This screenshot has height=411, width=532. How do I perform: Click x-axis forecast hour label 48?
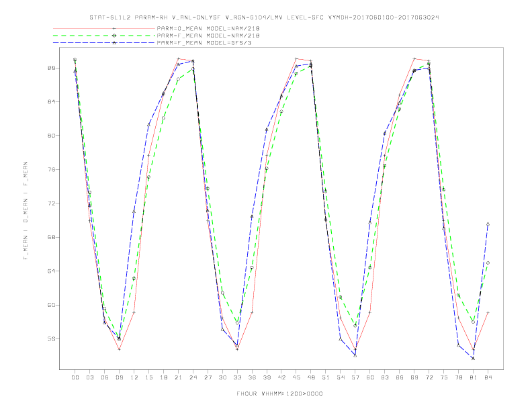tap(311, 377)
